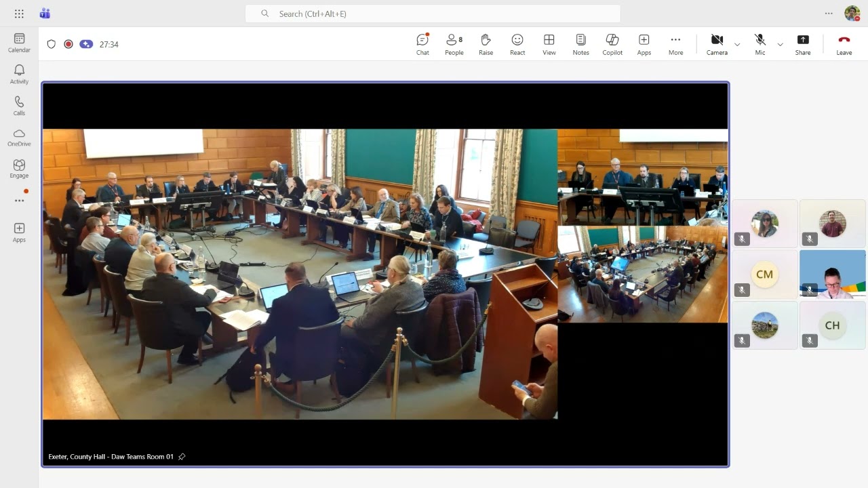Open the More actions menu
Screen dimensions: 868x488
click(675, 44)
